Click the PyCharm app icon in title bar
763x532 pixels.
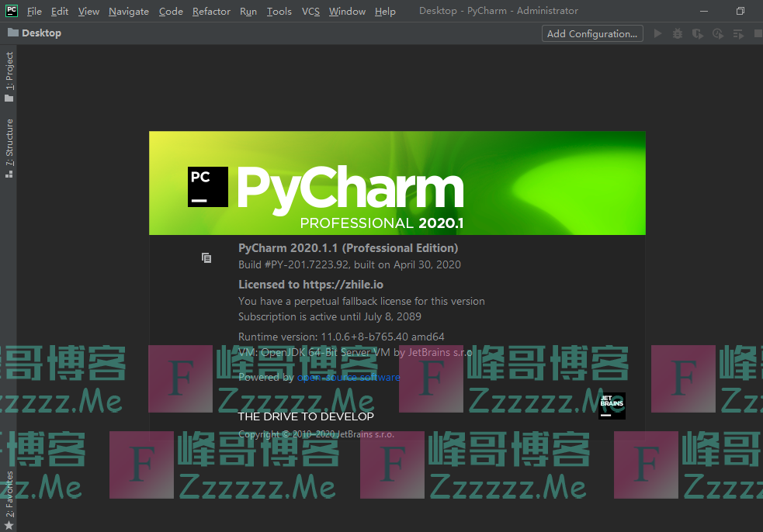click(11, 11)
